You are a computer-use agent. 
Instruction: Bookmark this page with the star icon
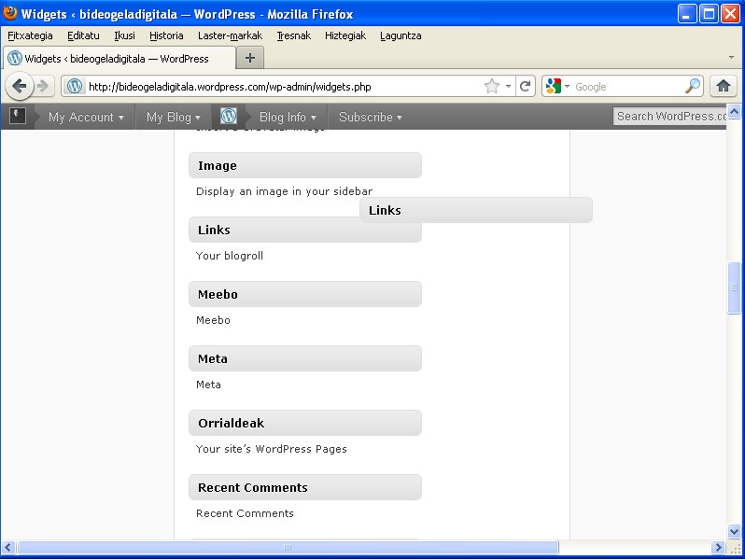coord(492,86)
